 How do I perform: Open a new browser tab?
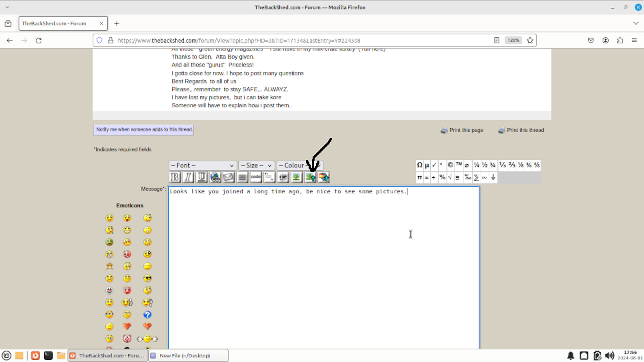click(117, 23)
